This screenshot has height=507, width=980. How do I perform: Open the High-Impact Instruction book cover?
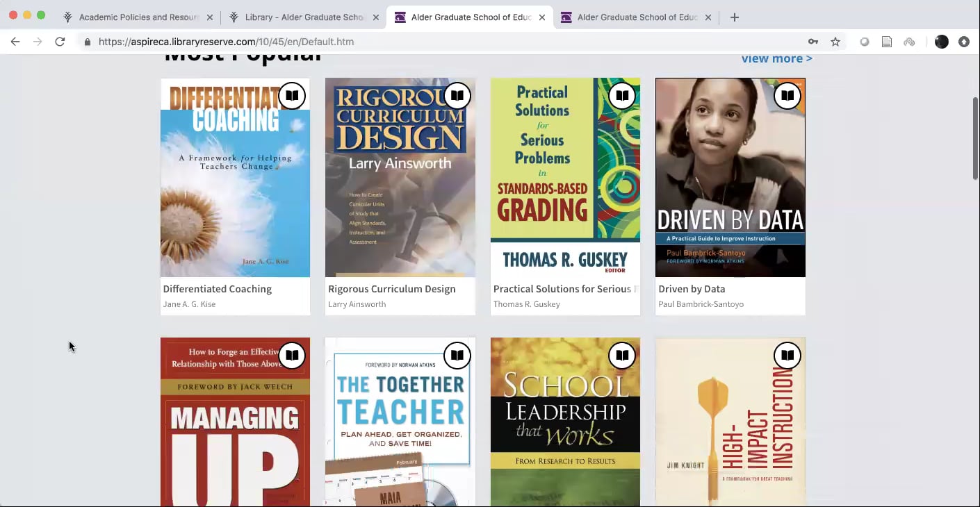coord(730,422)
